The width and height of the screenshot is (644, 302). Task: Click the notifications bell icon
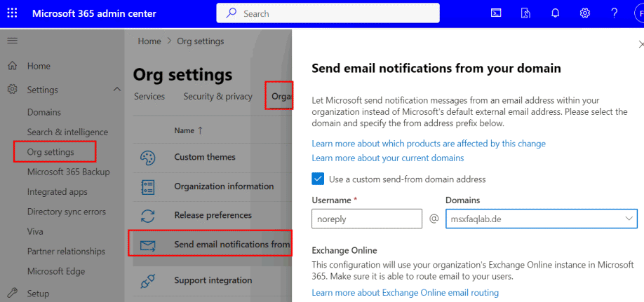(x=555, y=13)
